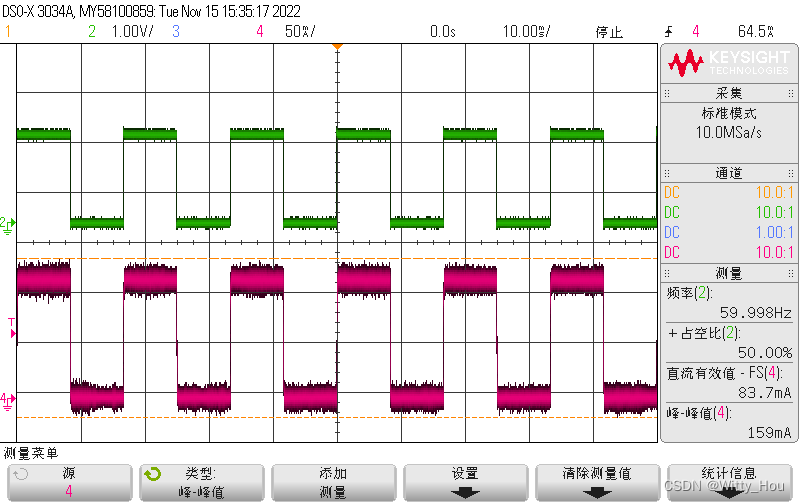Click the 测量菜单 measurement menu title
This screenshot has width=800, height=503.
[x=31, y=453]
